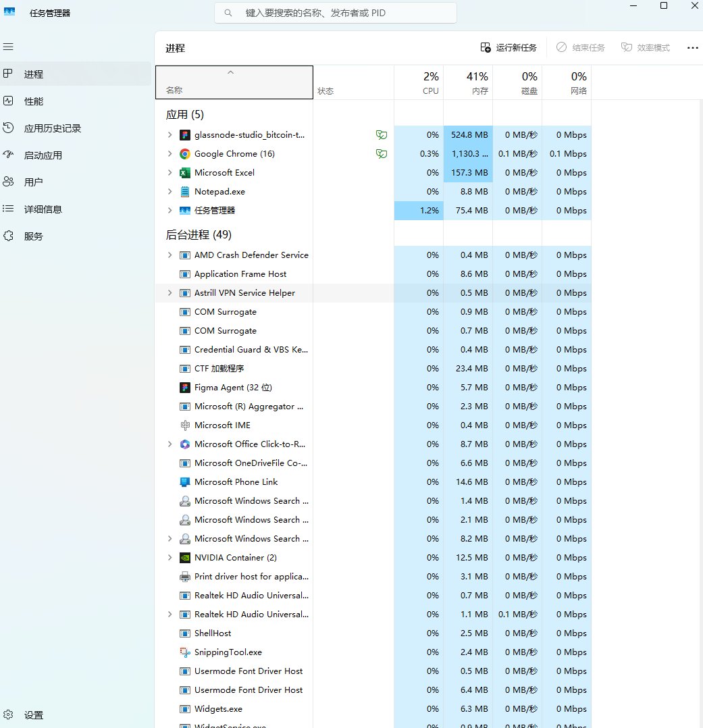Click the efficiency mode leaf icon on Chrome row
This screenshot has height=728, width=703.
tap(382, 154)
